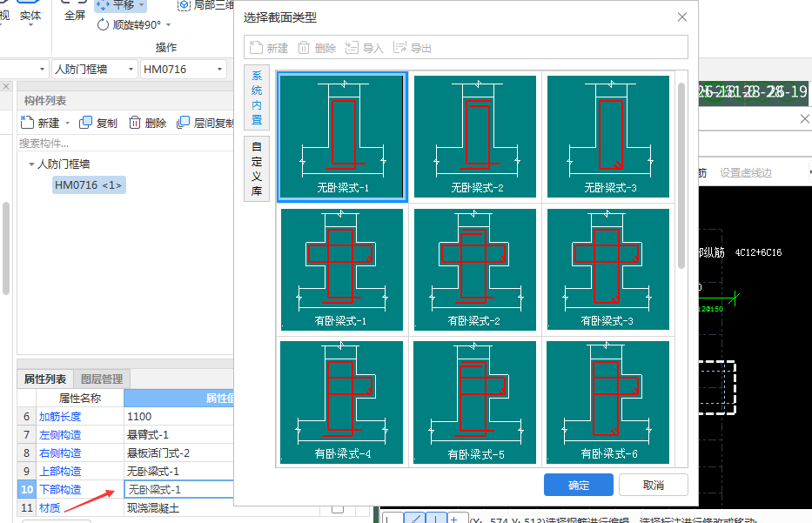Click the 局部三维 cube icon
The height and width of the screenshot is (523, 812).
184,5
